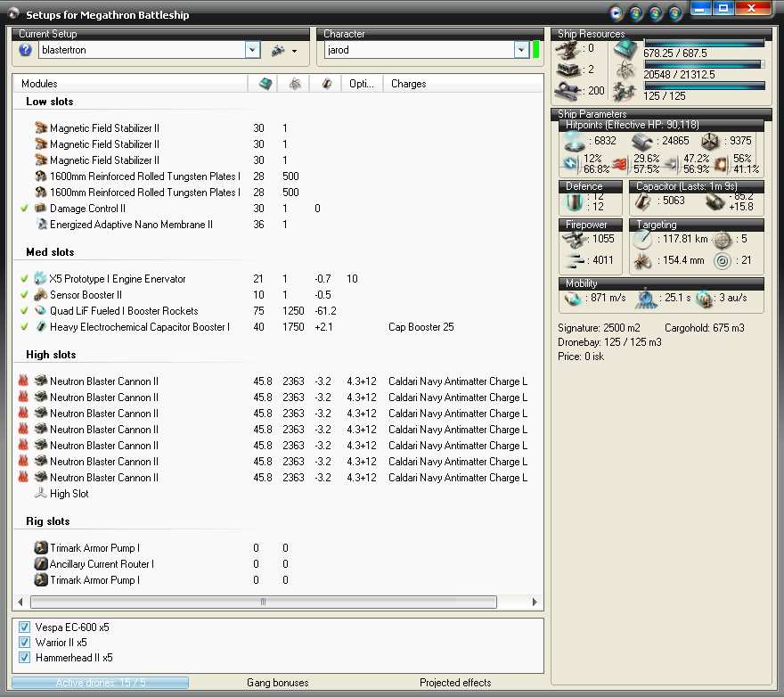Click the X5 Prototype Engine Enervator icon
This screenshot has height=697, width=784.
(x=40, y=279)
